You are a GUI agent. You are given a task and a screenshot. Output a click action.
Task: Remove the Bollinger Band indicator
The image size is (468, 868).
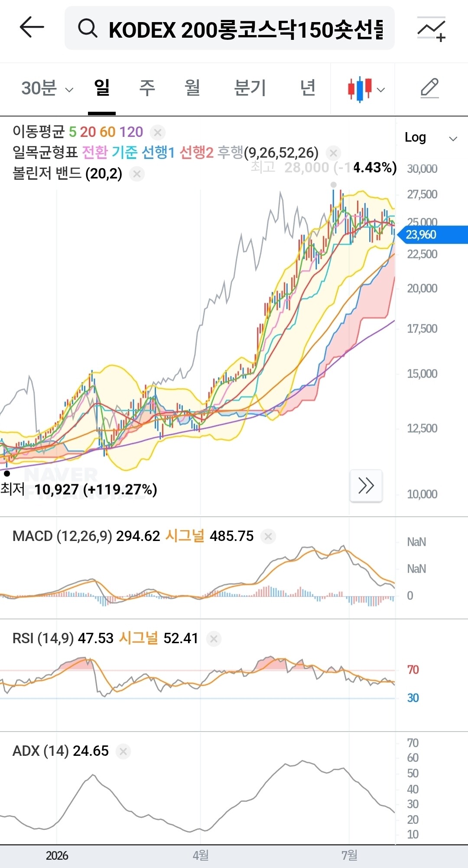click(x=137, y=174)
